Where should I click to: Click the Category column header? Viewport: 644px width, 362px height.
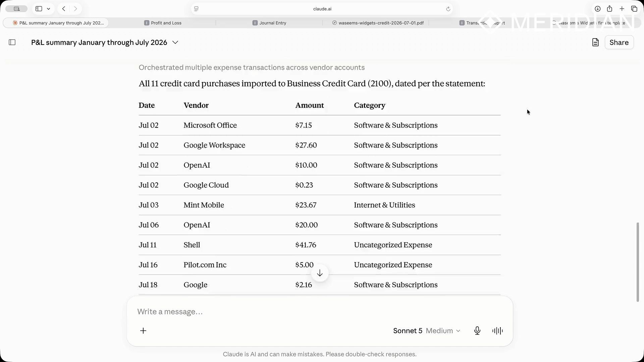coord(369,105)
